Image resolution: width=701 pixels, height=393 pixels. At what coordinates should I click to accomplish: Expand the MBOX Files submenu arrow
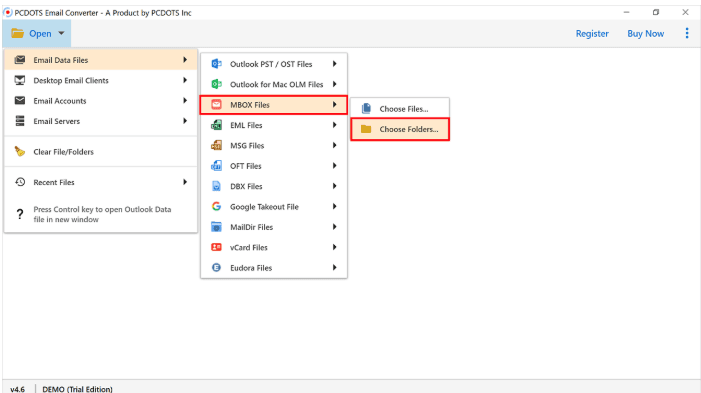(334, 105)
